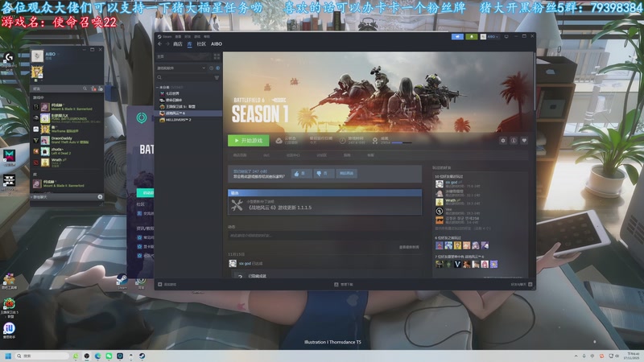This screenshot has width=644, height=362.
Task: Click the thumbs-down not-recommend button
Action: [324, 174]
